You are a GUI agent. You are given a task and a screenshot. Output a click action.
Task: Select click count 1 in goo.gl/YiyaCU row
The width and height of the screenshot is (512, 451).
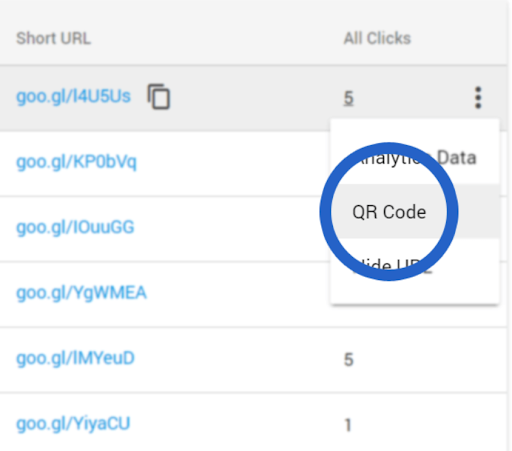[x=348, y=425]
